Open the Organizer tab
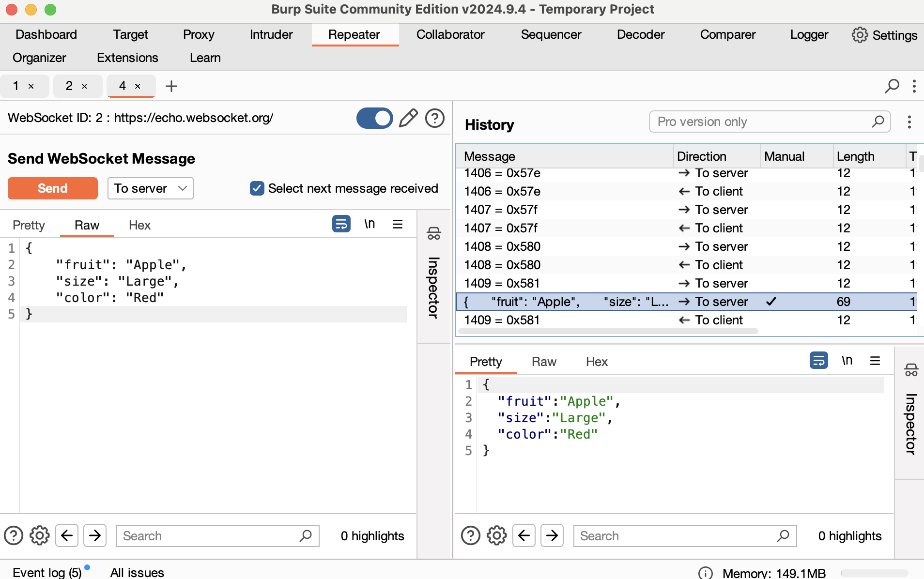This screenshot has width=924, height=579. pyautogui.click(x=39, y=58)
